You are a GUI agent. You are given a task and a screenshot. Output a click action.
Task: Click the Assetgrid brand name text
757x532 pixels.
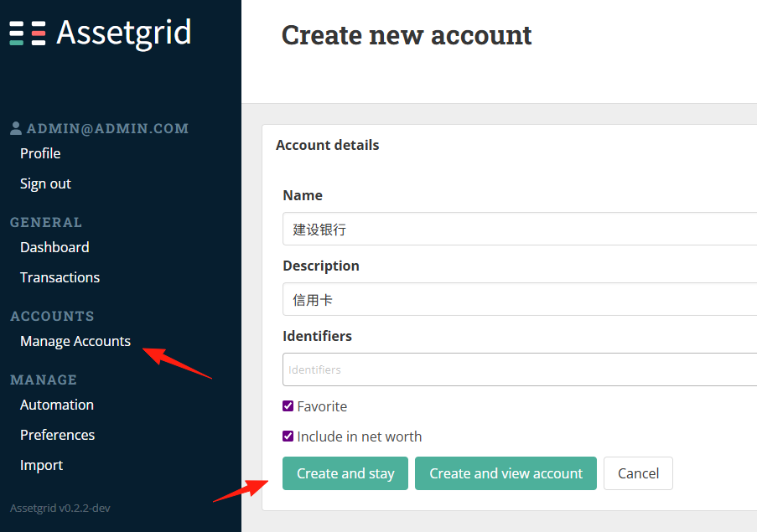[x=123, y=33]
